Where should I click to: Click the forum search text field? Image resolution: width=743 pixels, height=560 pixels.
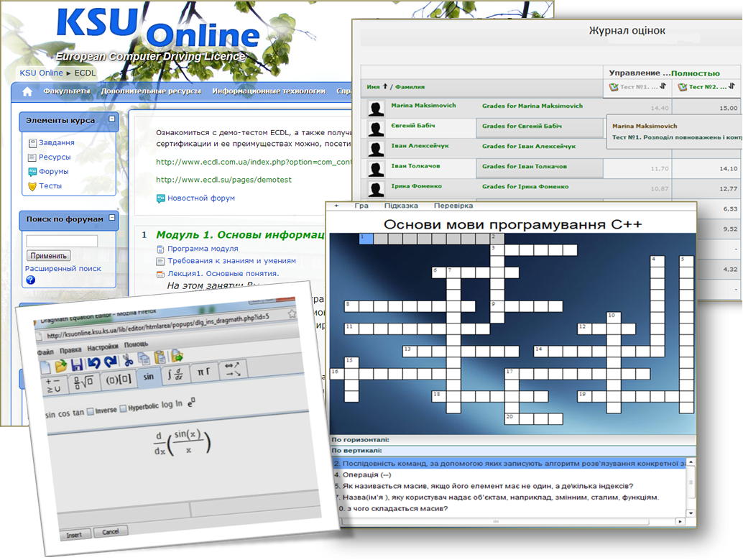[62, 241]
